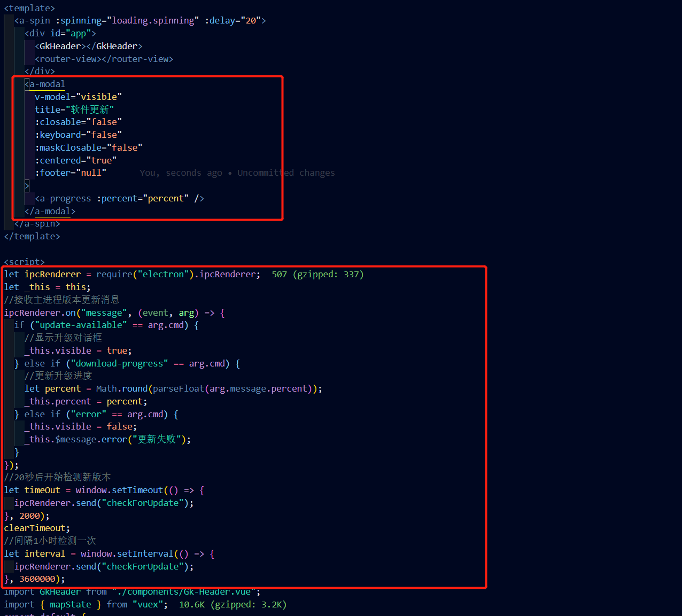Click the else if ("error" == arg.cmd) line

(97, 415)
